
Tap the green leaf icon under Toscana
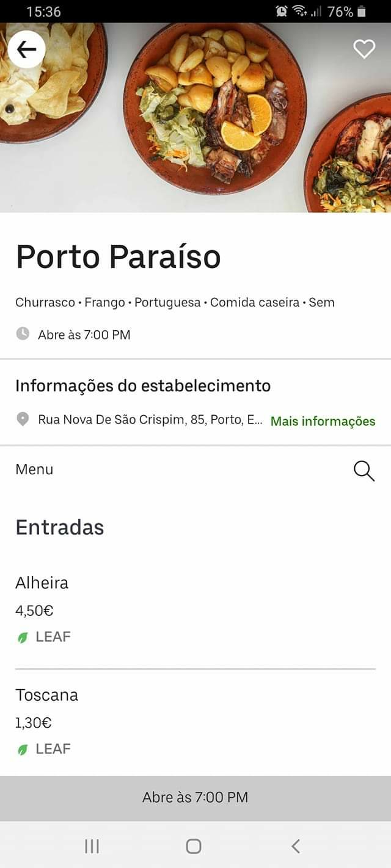23,750
